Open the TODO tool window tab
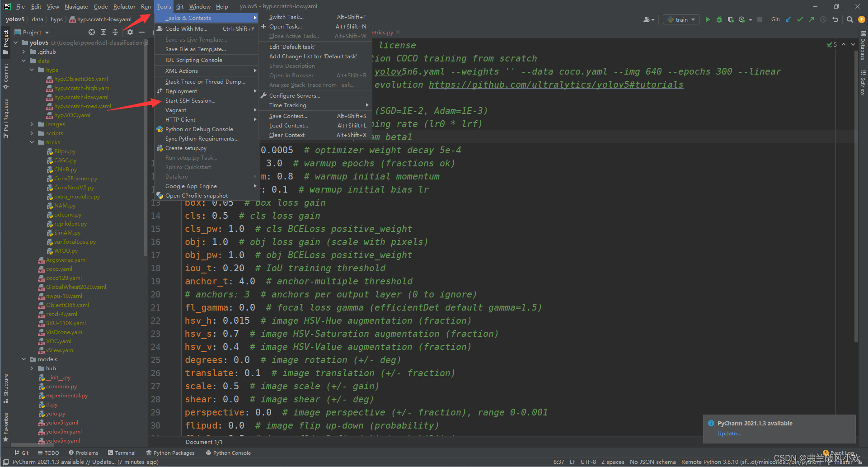The height and width of the screenshot is (467, 868). point(48,453)
